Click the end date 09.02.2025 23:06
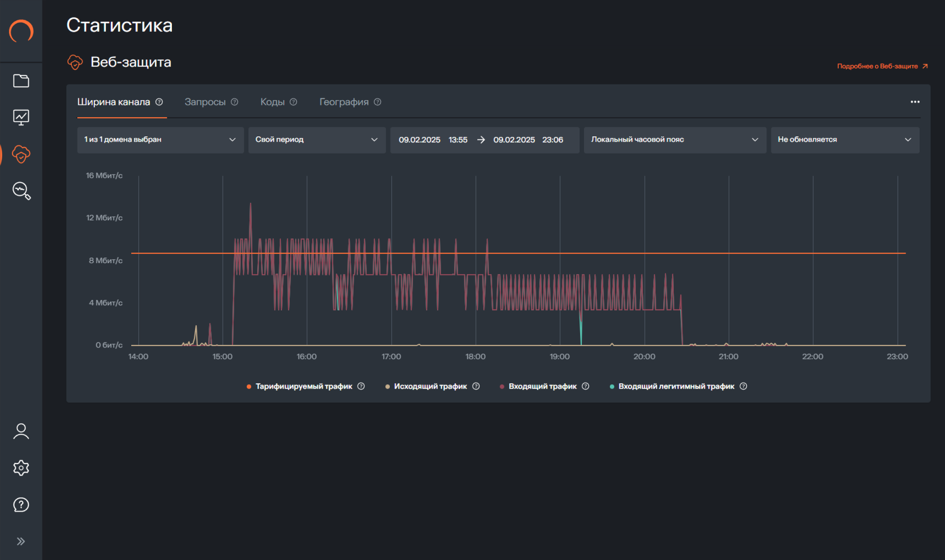The width and height of the screenshot is (945, 560). coord(528,140)
